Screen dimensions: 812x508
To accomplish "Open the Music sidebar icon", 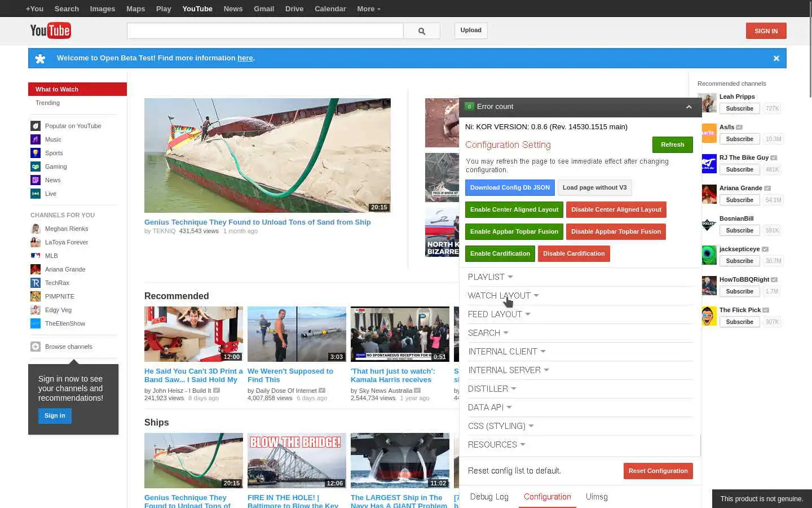I will click(36, 139).
